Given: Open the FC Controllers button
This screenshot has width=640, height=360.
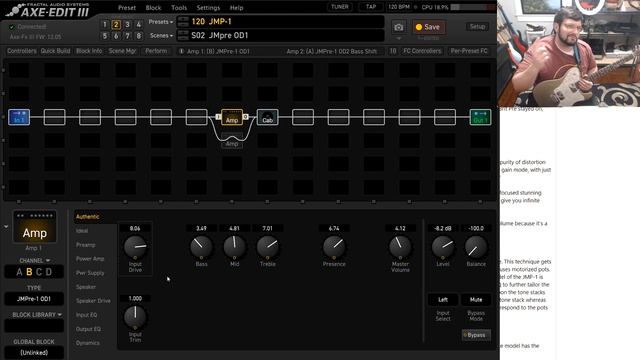Looking at the screenshot, I should pos(422,51).
